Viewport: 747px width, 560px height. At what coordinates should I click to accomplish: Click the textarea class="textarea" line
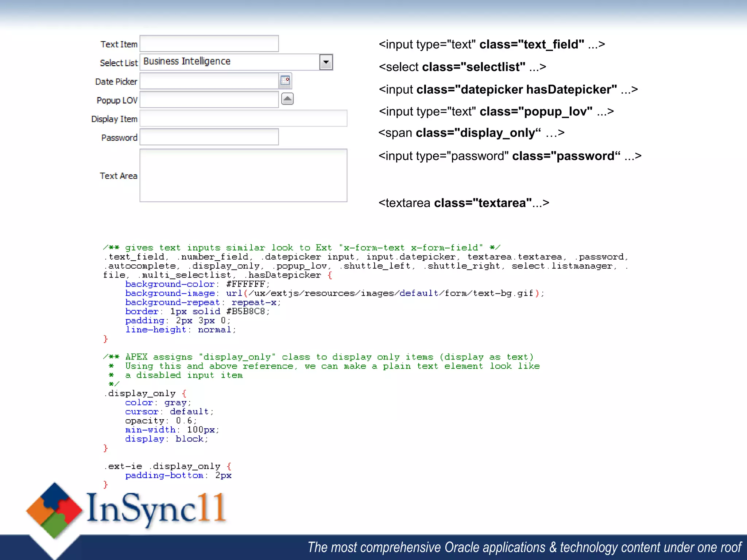pos(464,203)
